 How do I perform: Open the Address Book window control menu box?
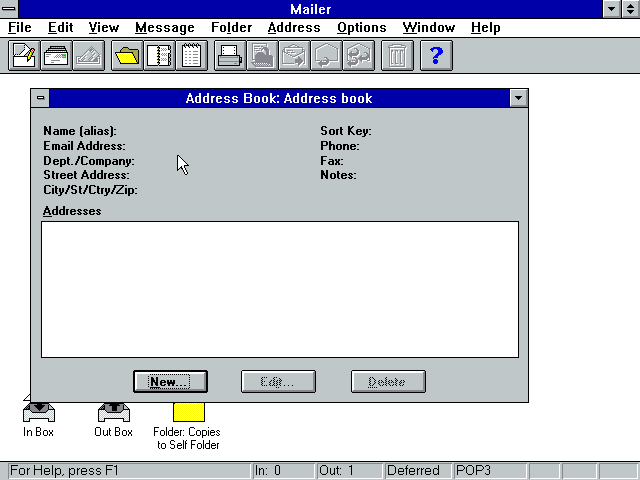pos(40,98)
